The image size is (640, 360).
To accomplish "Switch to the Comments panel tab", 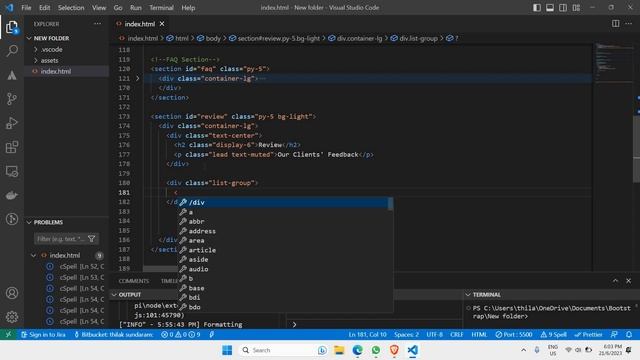I will tap(133, 281).
